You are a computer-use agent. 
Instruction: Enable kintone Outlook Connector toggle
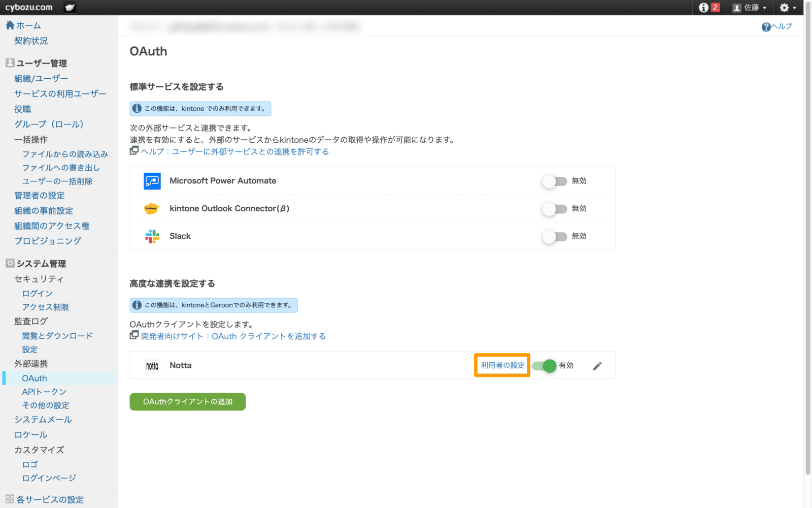pos(554,209)
